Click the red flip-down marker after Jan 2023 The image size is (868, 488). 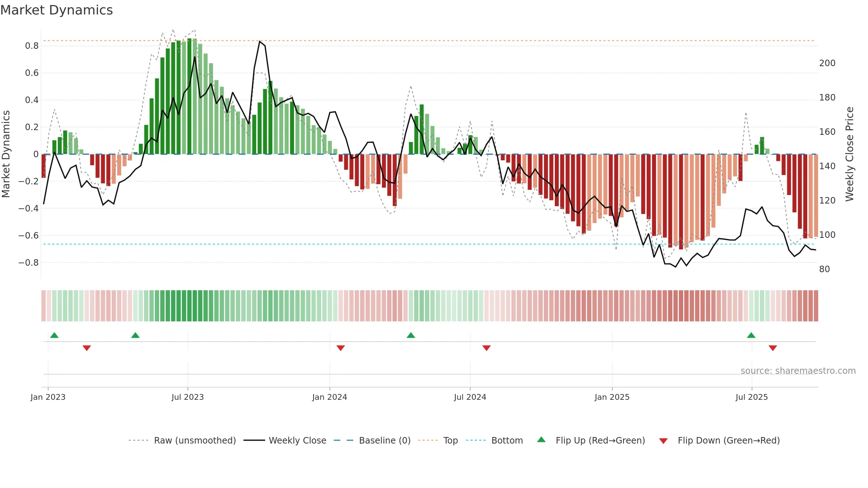tap(87, 348)
